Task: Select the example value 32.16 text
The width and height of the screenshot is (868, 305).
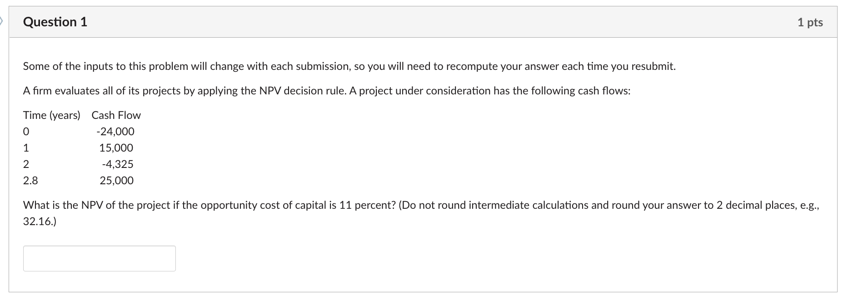Action: pos(38,221)
